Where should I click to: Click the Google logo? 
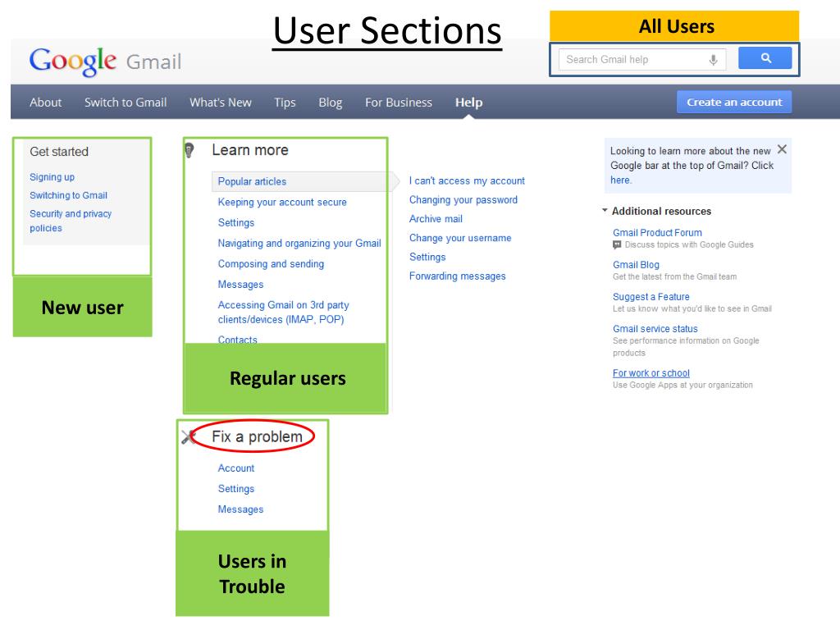72,61
